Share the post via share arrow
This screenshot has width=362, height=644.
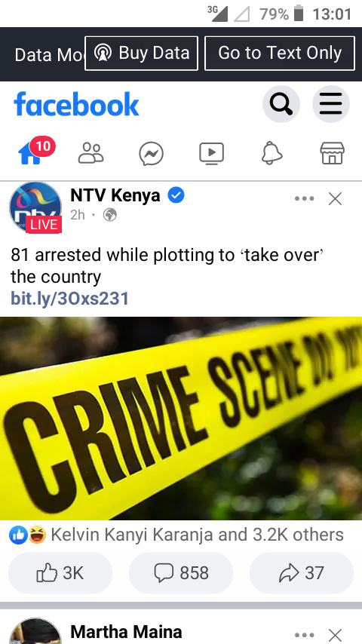302,573
